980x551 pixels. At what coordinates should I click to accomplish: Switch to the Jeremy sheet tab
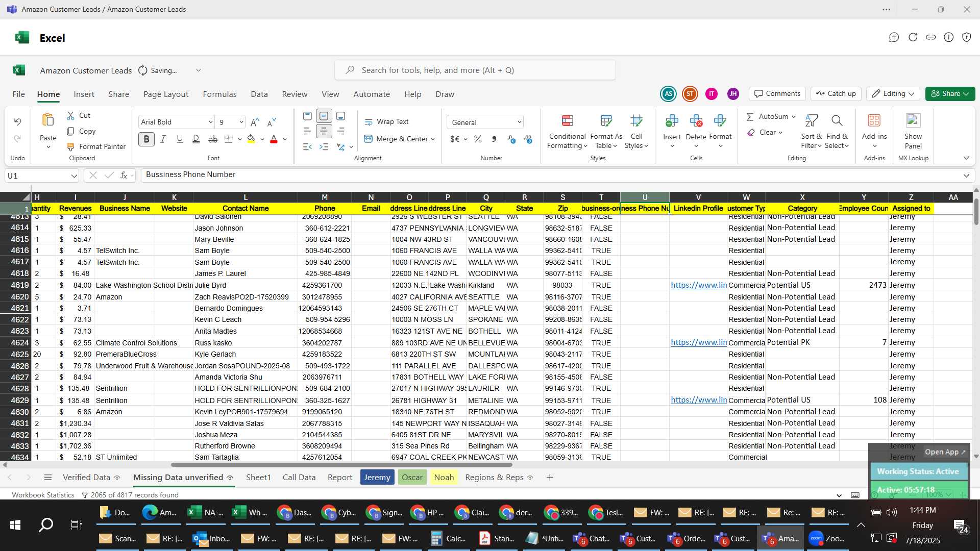click(377, 477)
